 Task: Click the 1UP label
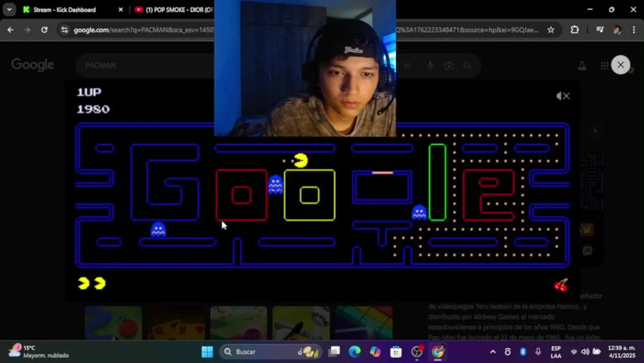pos(89,92)
